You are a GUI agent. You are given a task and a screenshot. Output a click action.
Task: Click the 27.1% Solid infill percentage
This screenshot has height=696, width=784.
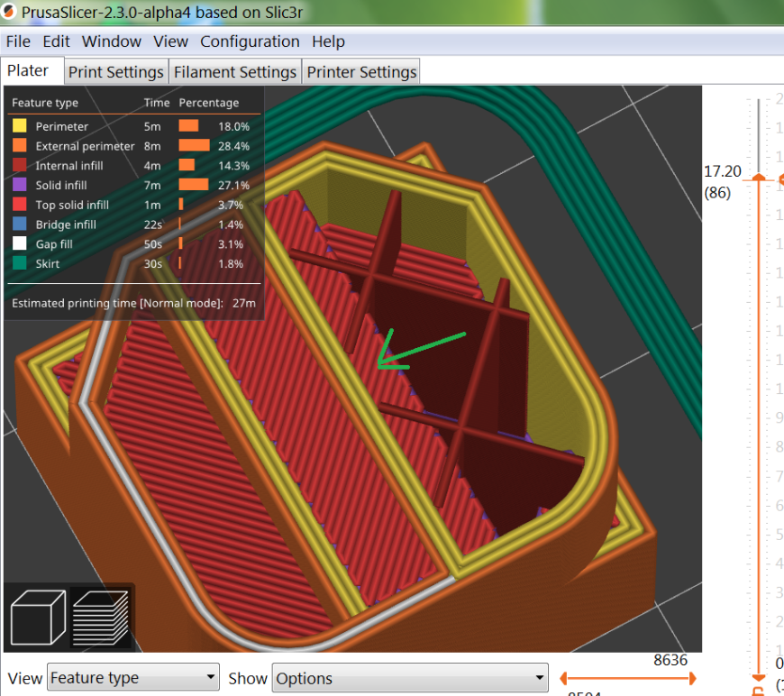click(x=233, y=185)
